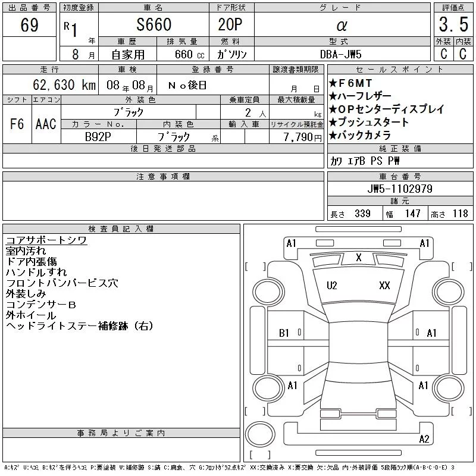476x476 pixels.
Task: Select the usage history 自家用
Action: click(x=128, y=55)
